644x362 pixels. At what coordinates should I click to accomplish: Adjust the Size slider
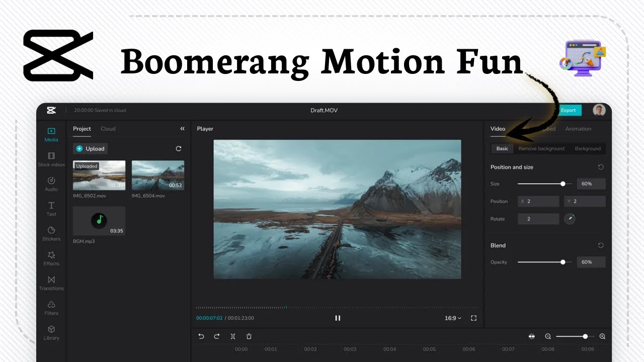(544, 184)
